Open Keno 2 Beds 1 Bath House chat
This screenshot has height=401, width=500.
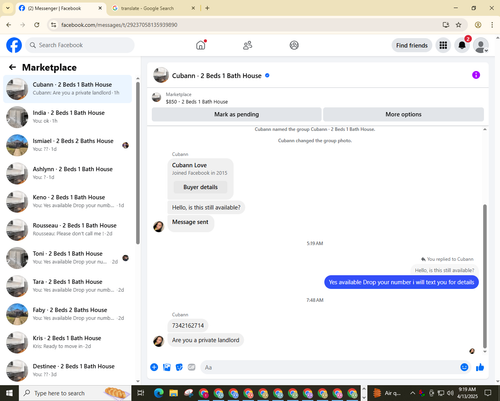[x=68, y=201]
